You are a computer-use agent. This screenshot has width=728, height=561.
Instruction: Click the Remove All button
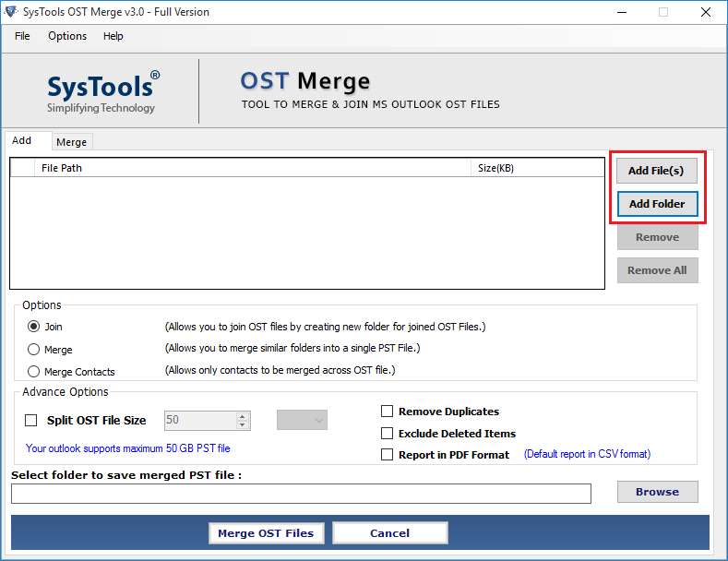658,270
